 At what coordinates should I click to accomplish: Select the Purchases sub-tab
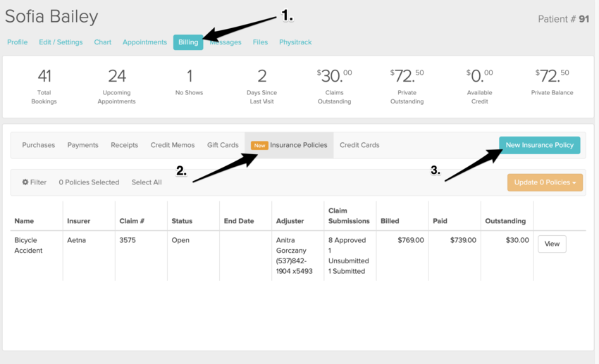point(39,145)
